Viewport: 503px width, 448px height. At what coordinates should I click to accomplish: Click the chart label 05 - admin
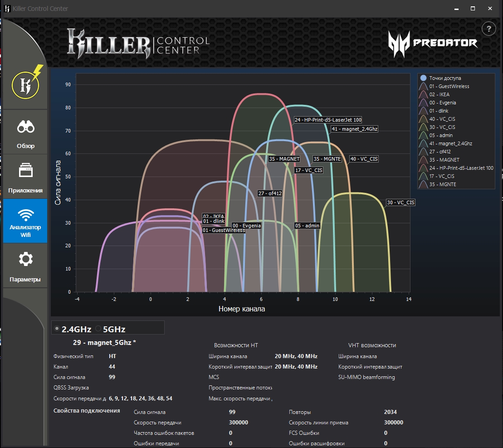coord(307,226)
